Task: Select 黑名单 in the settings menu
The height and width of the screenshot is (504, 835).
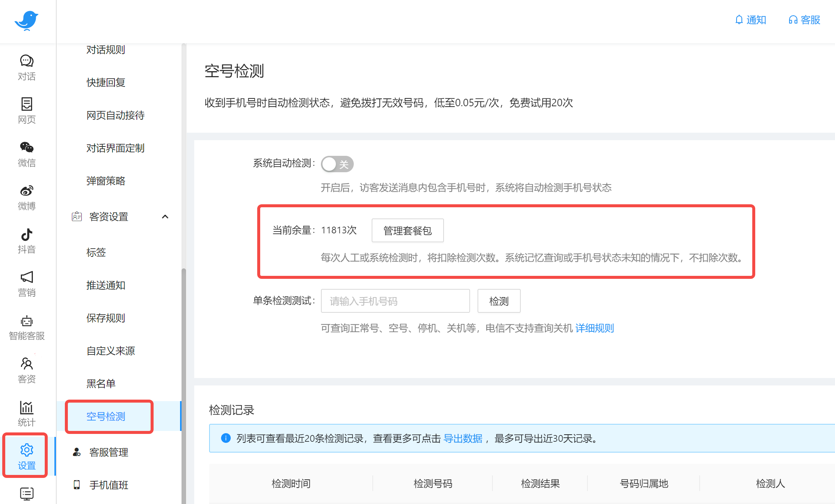Action: tap(101, 383)
